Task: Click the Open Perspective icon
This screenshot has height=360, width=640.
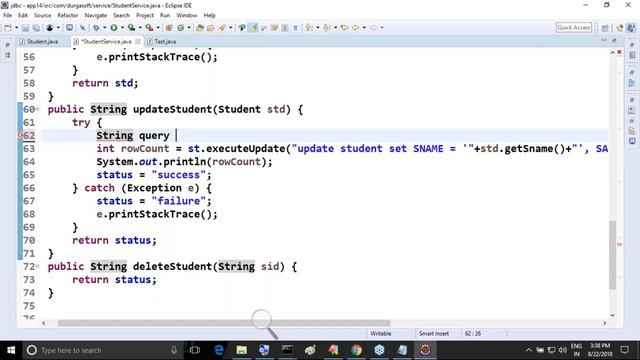Action: tap(605, 28)
